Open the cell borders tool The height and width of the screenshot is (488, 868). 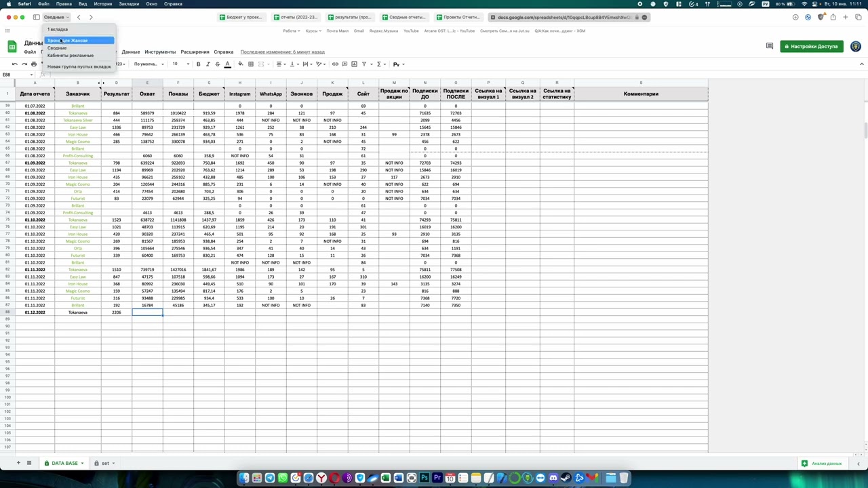click(250, 64)
